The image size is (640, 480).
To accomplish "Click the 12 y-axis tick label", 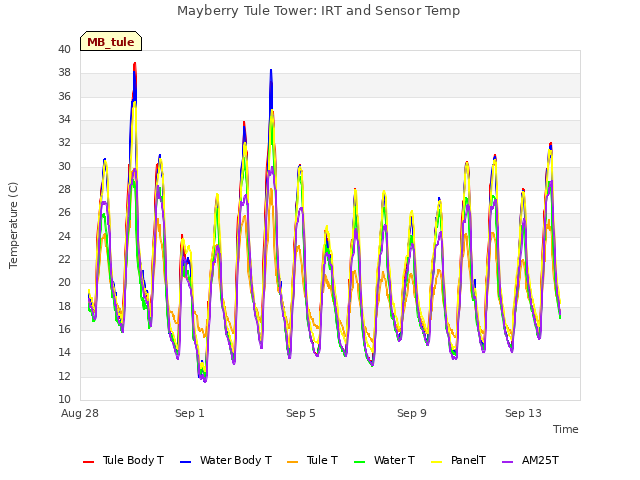I will pyautogui.click(x=64, y=376).
